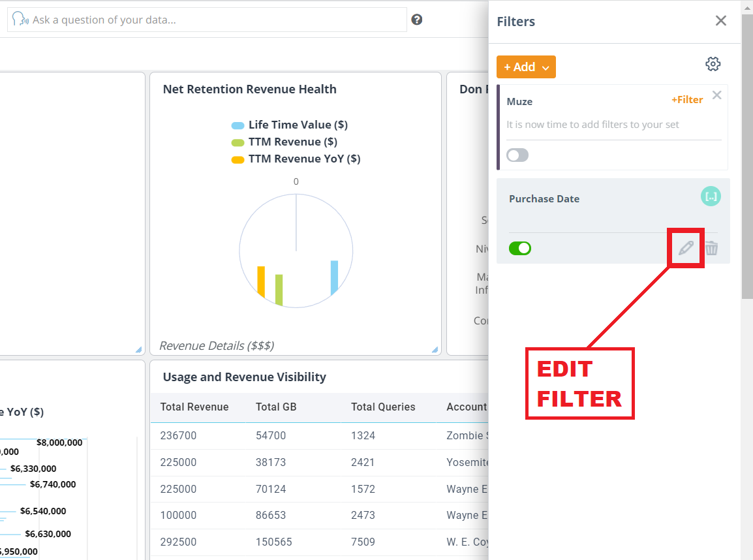753x560 pixels.
Task: Open the help icon beside the search bar
Action: pyautogui.click(x=416, y=19)
